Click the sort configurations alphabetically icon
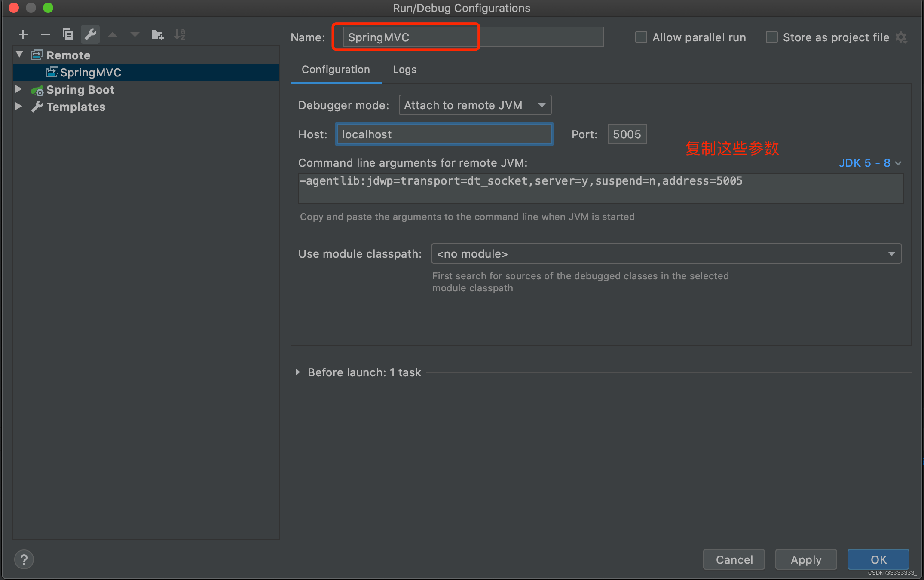The height and width of the screenshot is (580, 924). coord(180,34)
